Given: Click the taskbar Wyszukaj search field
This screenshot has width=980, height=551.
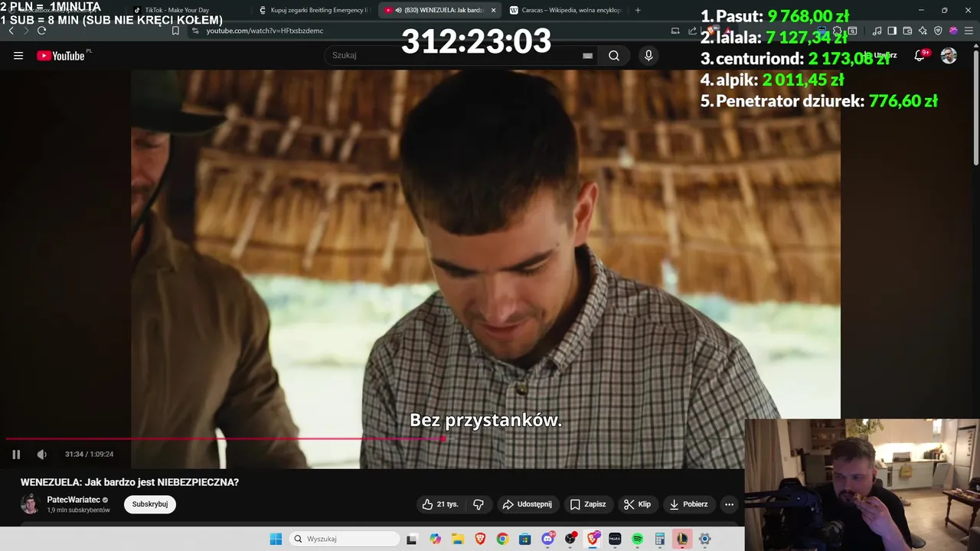Looking at the screenshot, I should point(345,539).
